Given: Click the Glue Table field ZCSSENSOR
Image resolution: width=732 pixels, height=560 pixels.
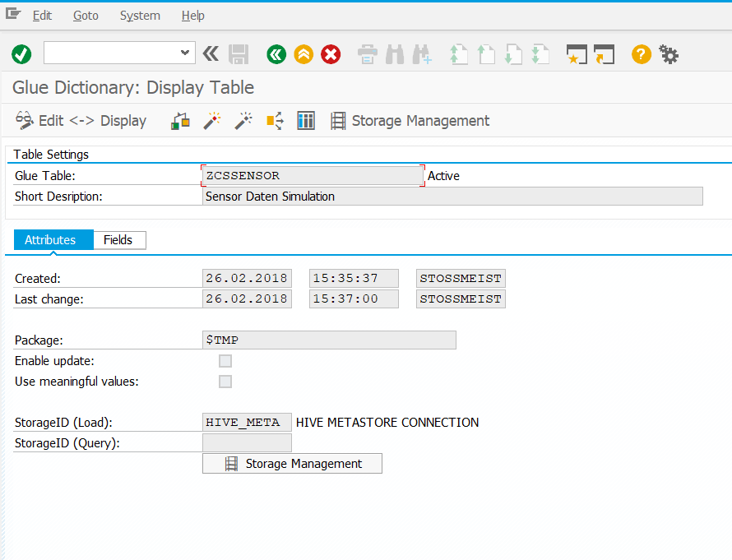Looking at the screenshot, I should point(313,175).
